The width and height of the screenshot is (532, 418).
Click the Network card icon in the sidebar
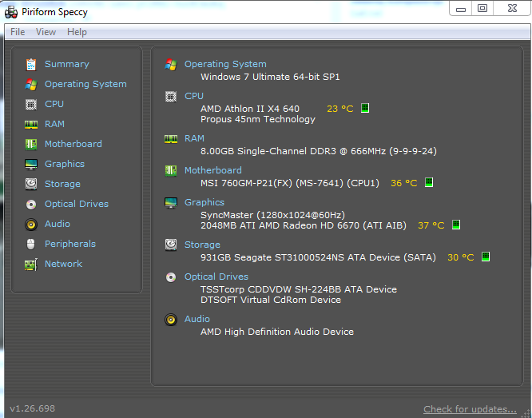(31, 265)
